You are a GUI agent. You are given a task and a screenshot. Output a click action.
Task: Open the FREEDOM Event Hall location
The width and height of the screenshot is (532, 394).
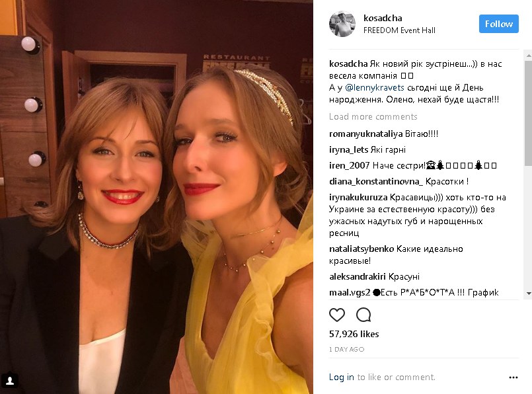[399, 30]
